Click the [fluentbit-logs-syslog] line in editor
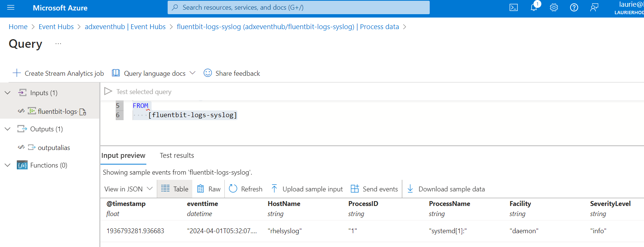Viewport: 644px width, 247px height. 193,115
